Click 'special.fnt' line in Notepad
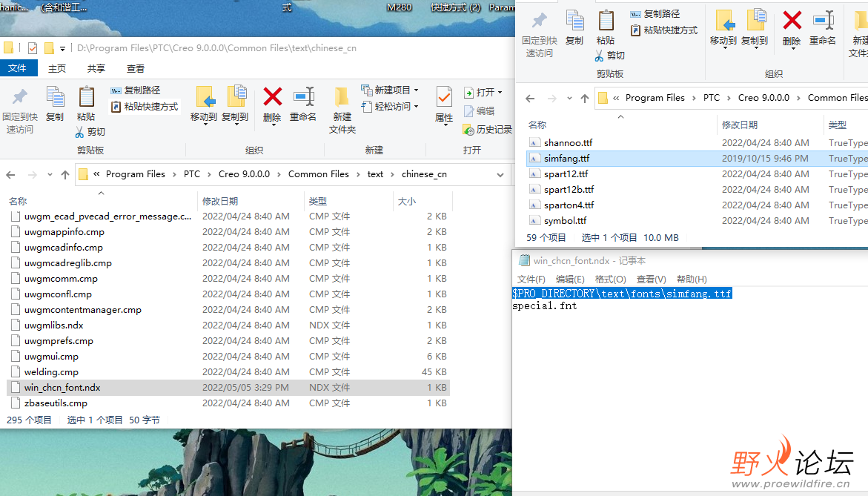This screenshot has width=868, height=496. point(545,305)
